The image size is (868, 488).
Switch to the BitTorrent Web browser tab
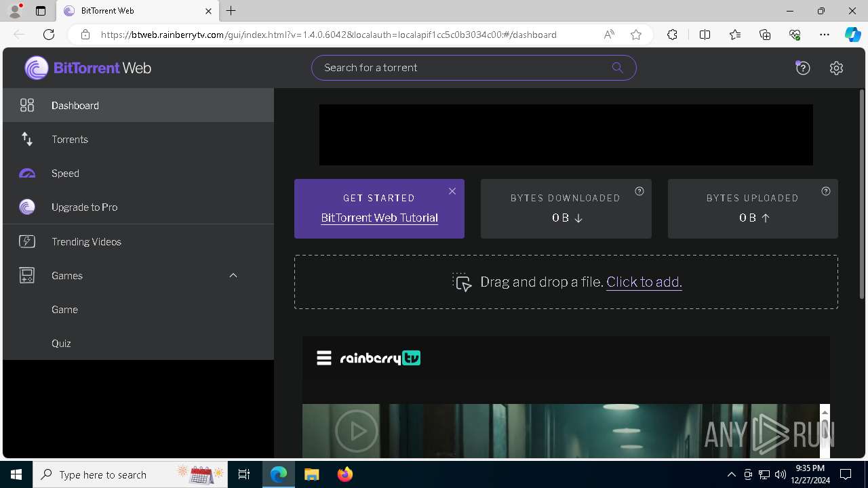click(x=137, y=11)
